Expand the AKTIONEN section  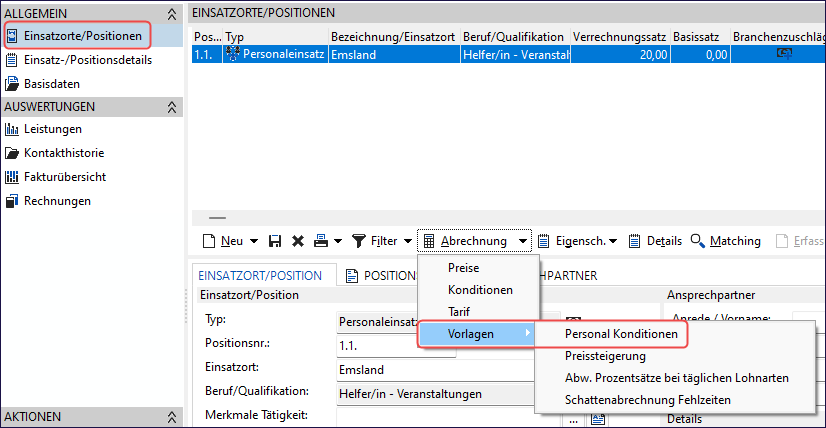click(x=171, y=417)
